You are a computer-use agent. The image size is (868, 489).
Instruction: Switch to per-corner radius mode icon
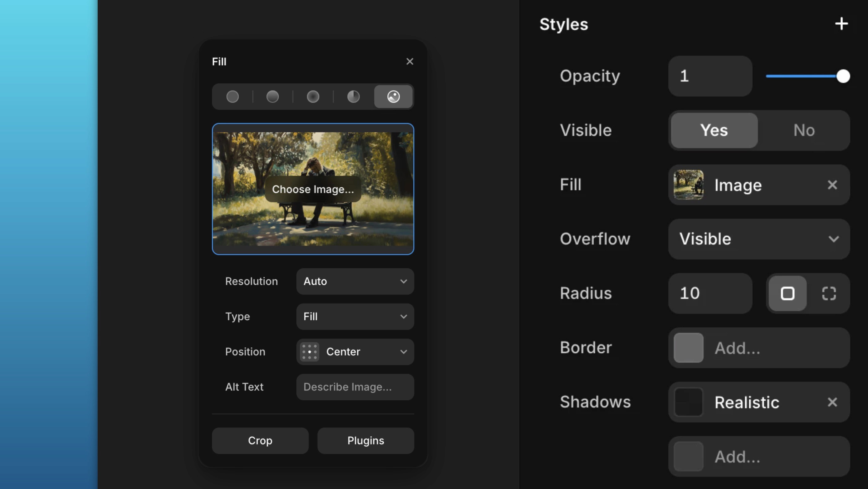pyautogui.click(x=829, y=293)
